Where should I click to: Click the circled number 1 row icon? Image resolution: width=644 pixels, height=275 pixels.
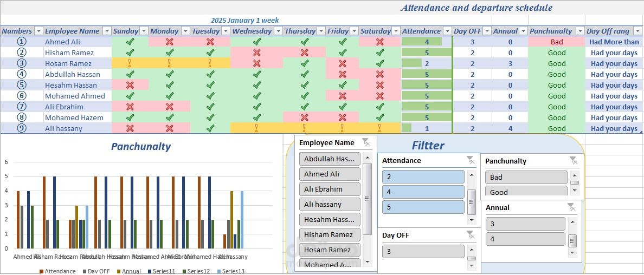coord(22,42)
